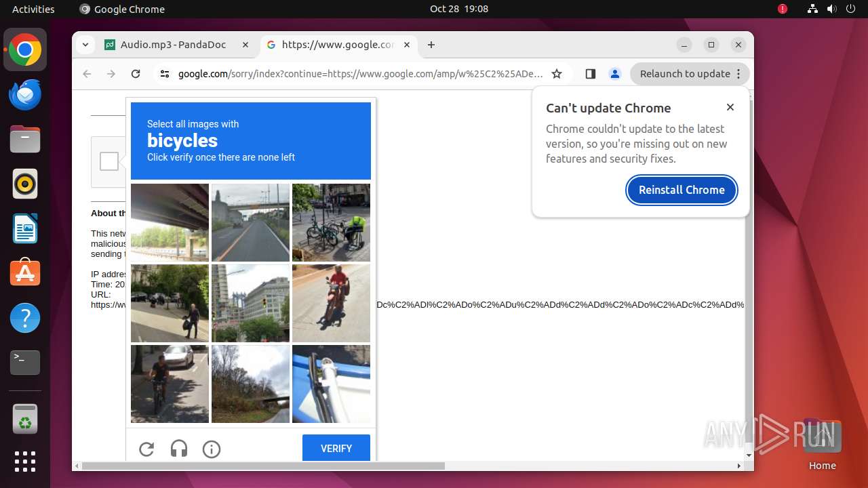This screenshot has width=868, height=488.
Task: Check the I'm not a robot checkbox
Action: point(109,161)
